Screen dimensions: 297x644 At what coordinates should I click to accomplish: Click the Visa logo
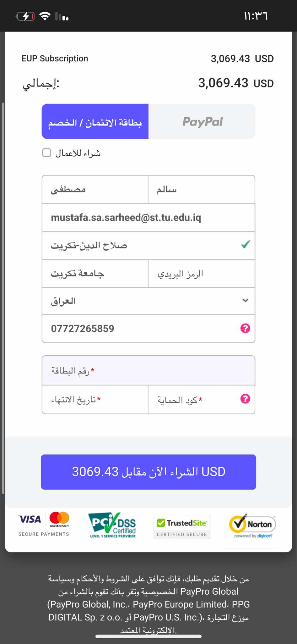(30, 519)
